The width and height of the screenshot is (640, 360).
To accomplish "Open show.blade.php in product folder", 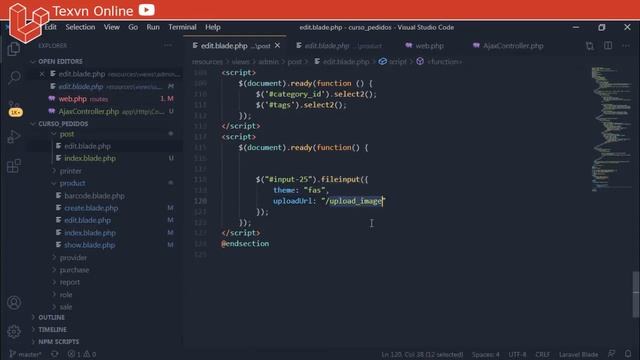I will [89, 245].
